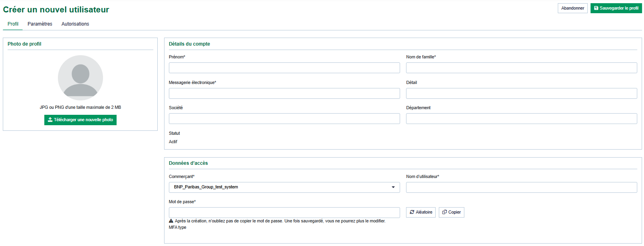The image size is (644, 246).
Task: Focus the Département input field
Action: (521, 118)
